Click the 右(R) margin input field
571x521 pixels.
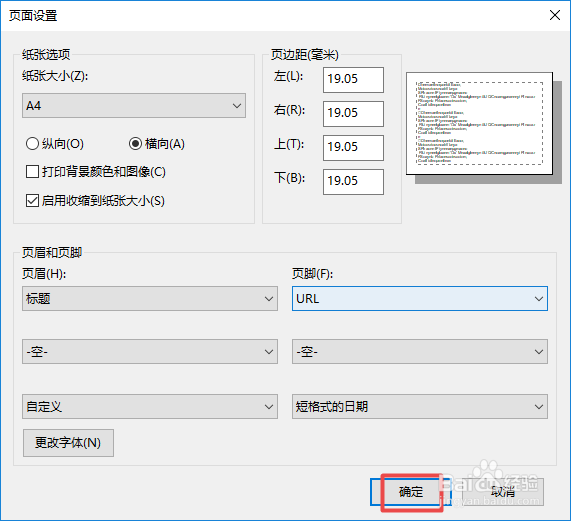353,114
